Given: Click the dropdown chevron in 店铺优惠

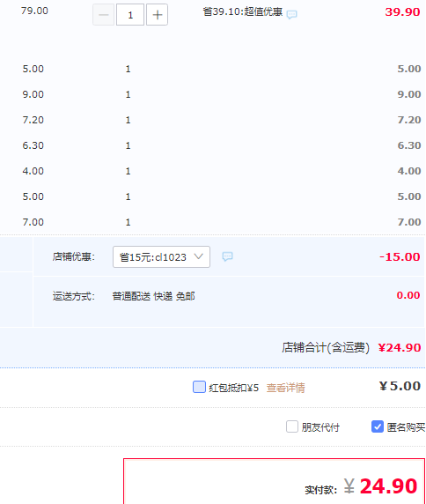Looking at the screenshot, I should click(x=199, y=256).
